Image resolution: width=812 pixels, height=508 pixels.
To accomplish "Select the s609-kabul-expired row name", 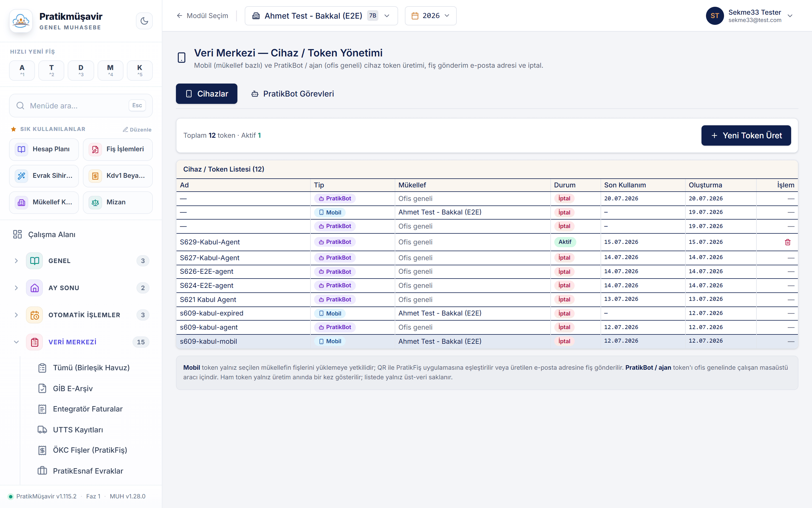I will [211, 313].
